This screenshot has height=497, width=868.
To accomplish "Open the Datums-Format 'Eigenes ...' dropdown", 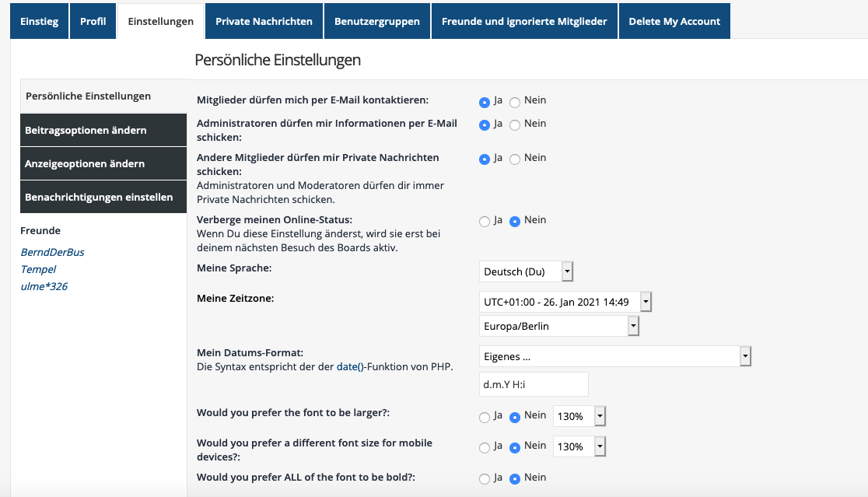I will pos(614,356).
